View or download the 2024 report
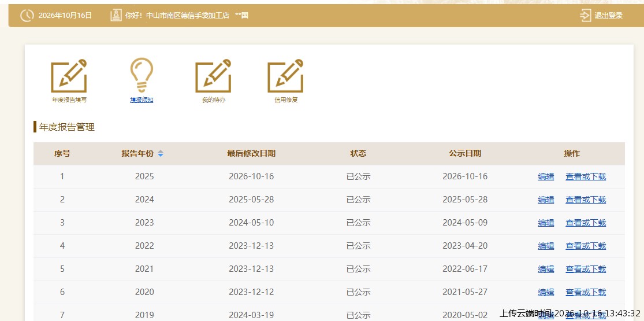Viewport: 644px width, 321px height. (586, 200)
